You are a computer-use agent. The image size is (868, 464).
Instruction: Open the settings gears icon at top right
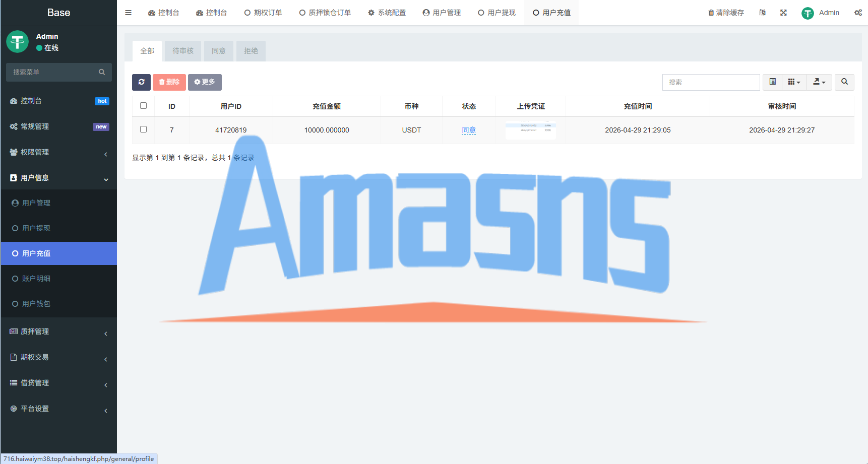click(x=858, y=13)
